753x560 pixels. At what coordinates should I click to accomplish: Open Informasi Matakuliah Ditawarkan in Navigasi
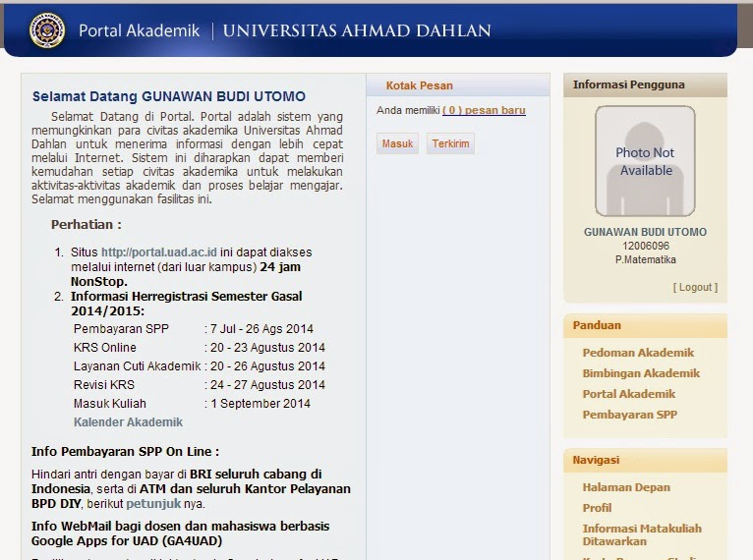coord(642,534)
